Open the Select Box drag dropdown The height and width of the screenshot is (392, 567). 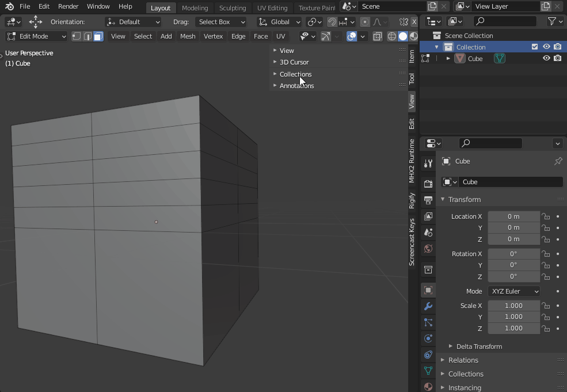coord(221,21)
